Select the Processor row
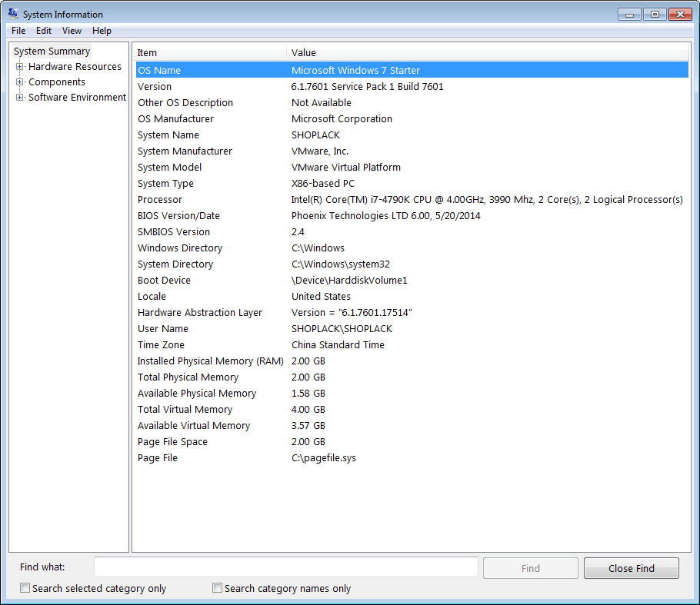The height and width of the screenshot is (605, 700). pyautogui.click(x=412, y=199)
